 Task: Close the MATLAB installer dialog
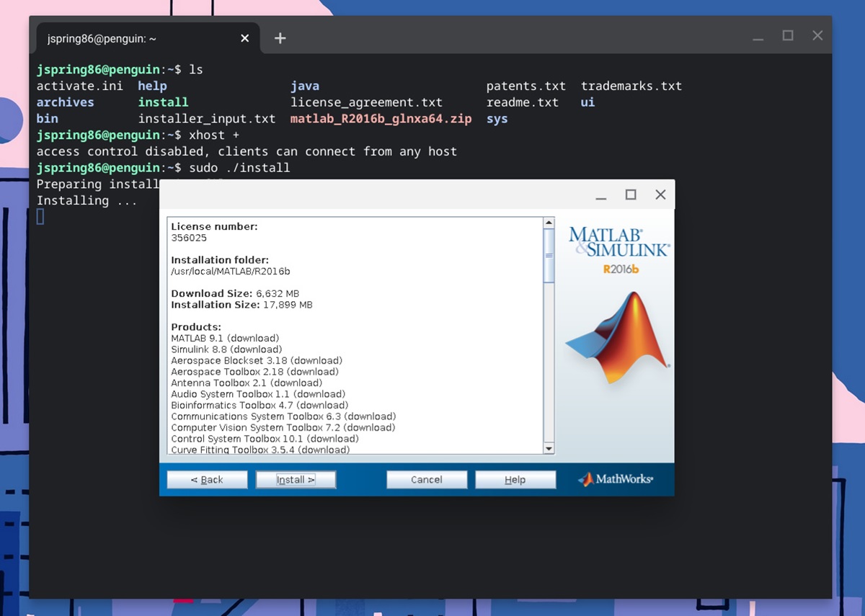[x=660, y=195]
